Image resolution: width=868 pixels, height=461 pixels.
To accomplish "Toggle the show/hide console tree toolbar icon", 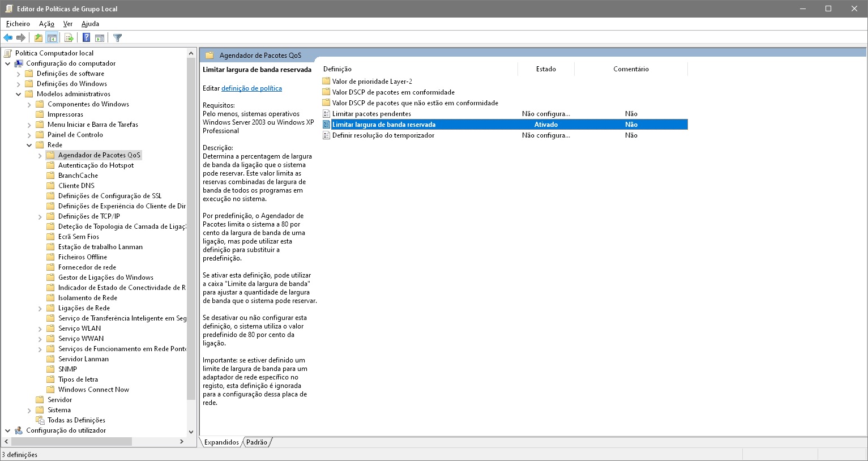I will pos(52,38).
